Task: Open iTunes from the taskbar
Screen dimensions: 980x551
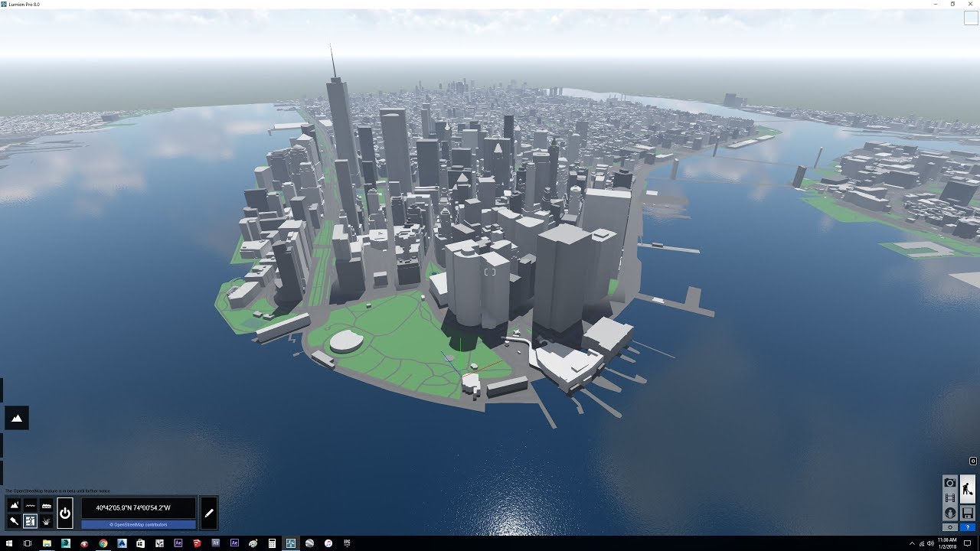Action: pyautogui.click(x=328, y=543)
